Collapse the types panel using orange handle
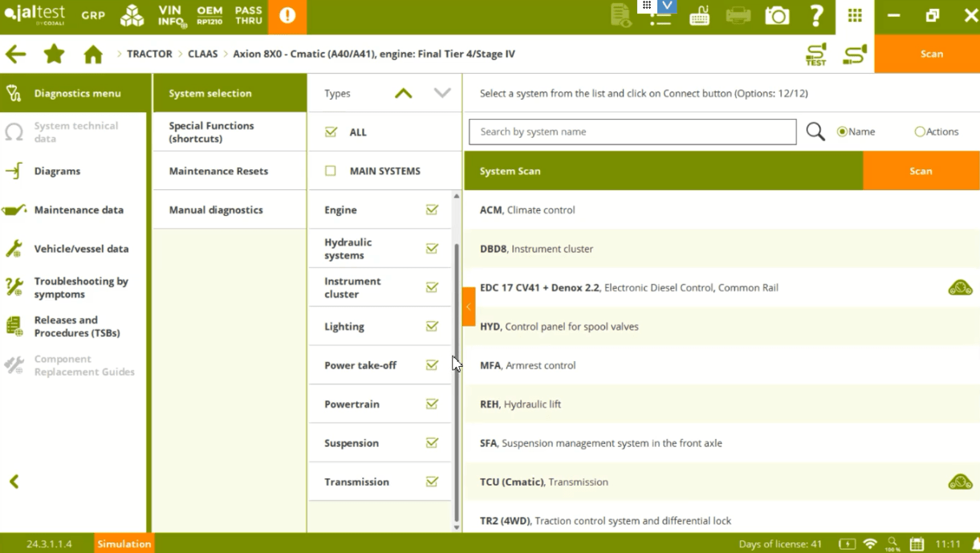Viewport: 980px width, 553px height. point(469,307)
